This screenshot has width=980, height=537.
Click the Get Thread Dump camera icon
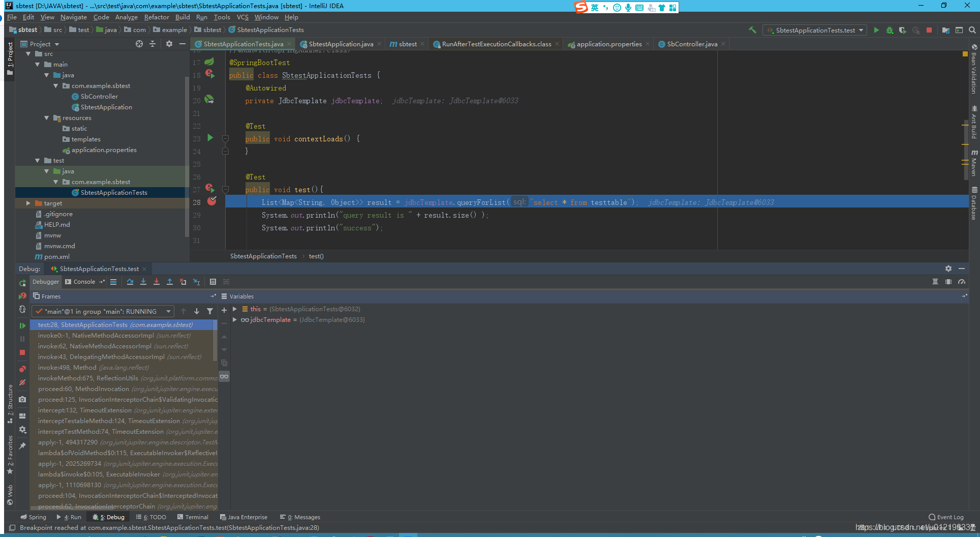tap(22, 400)
